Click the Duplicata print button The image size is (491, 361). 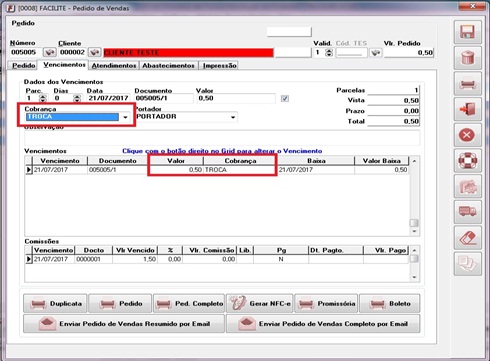click(55, 303)
